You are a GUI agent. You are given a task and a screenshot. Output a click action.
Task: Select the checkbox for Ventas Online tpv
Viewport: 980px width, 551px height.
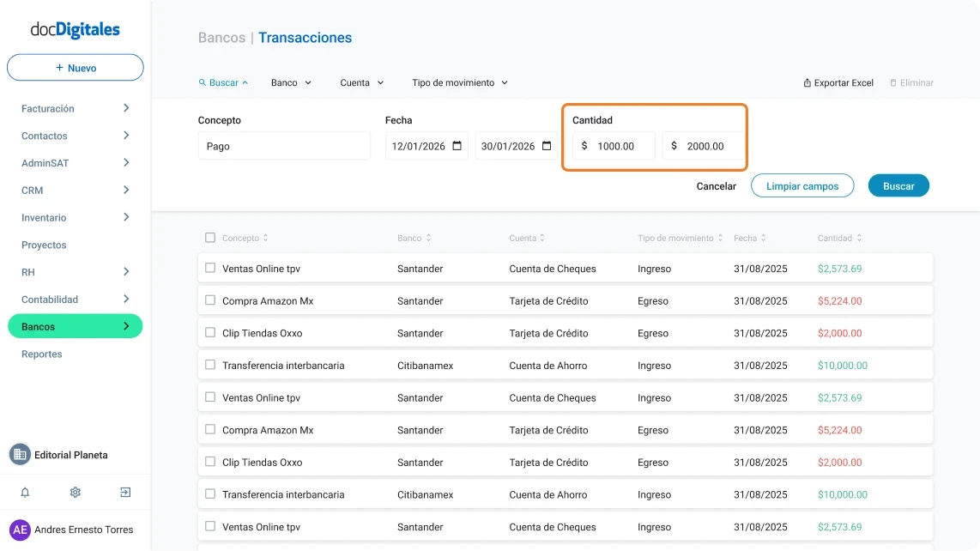click(209, 267)
